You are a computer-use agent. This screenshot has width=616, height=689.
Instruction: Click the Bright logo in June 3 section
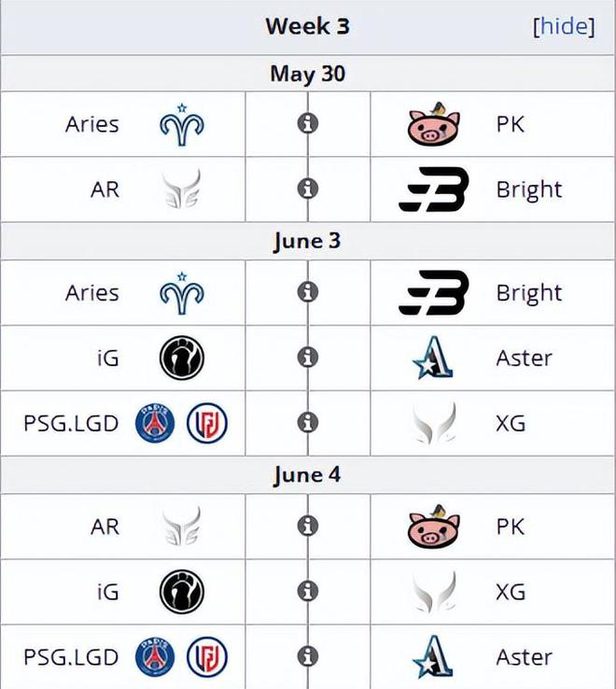click(x=434, y=292)
